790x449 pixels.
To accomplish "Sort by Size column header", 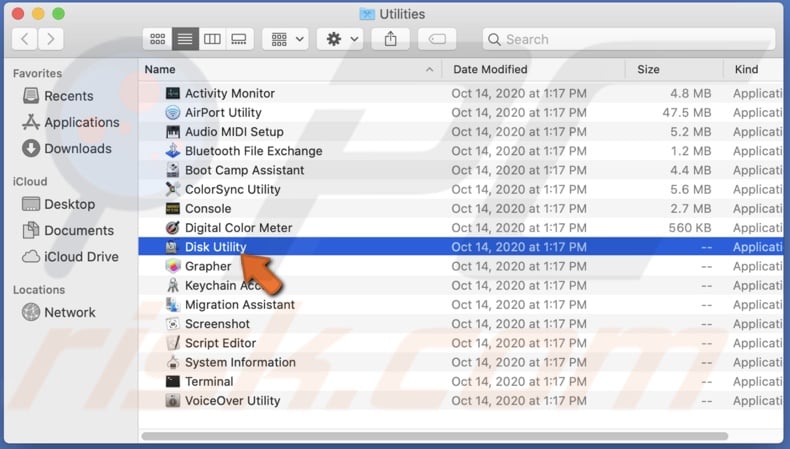I will coord(648,70).
